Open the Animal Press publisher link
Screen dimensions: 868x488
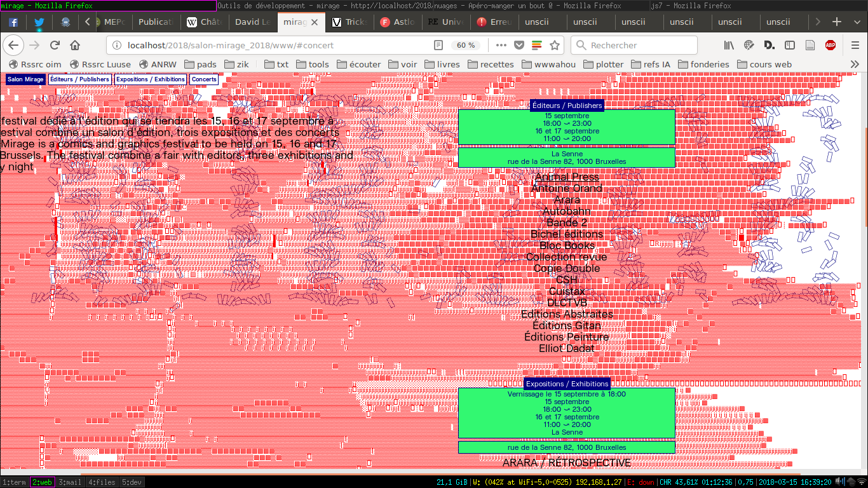pos(566,177)
